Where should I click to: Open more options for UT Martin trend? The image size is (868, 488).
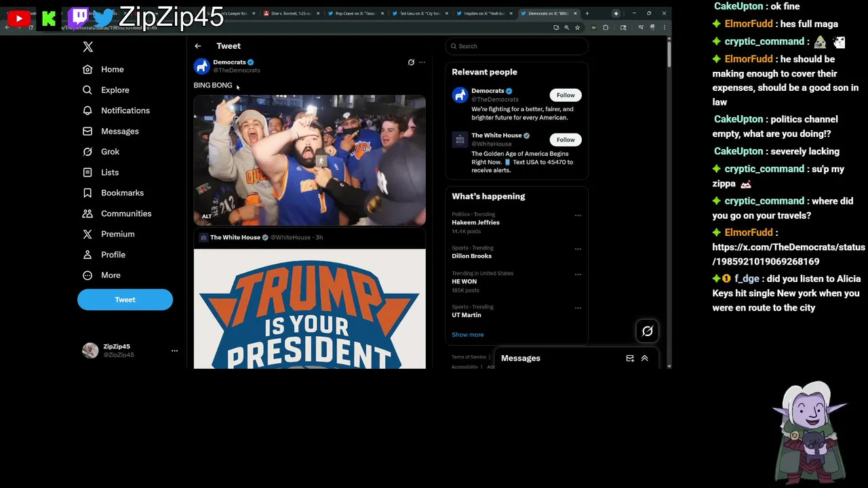pos(578,308)
